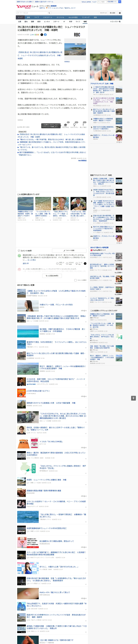The image size is (138, 644).
Task: Open the ランキング tab
Action: point(86,17)
